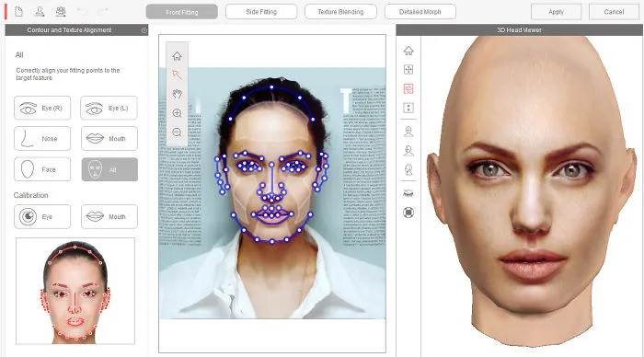This screenshot has width=644, height=357.
Task: Click the 3D Head Viewer title bar
Action: pos(519,30)
